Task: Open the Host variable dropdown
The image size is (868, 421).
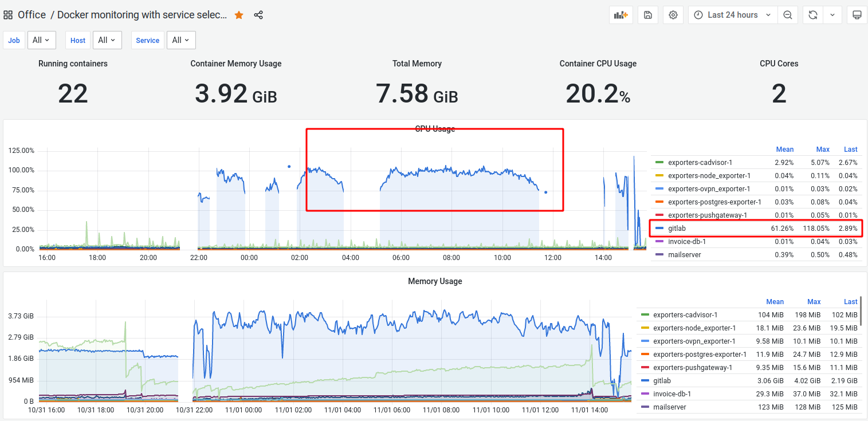Action: click(107, 40)
